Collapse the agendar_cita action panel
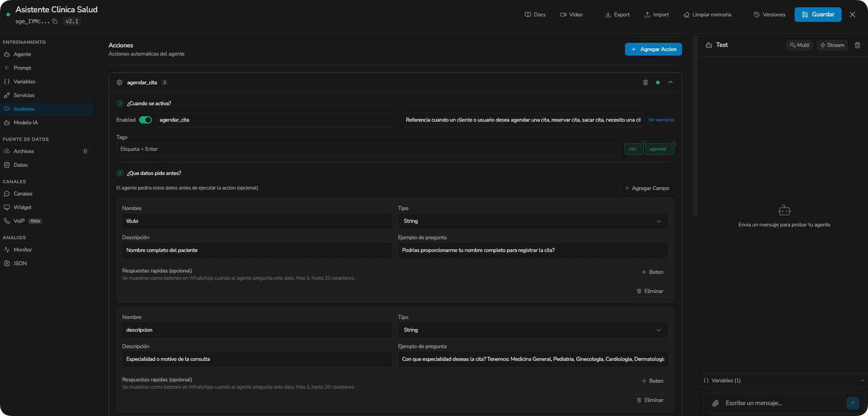868x416 pixels. pyautogui.click(x=671, y=82)
